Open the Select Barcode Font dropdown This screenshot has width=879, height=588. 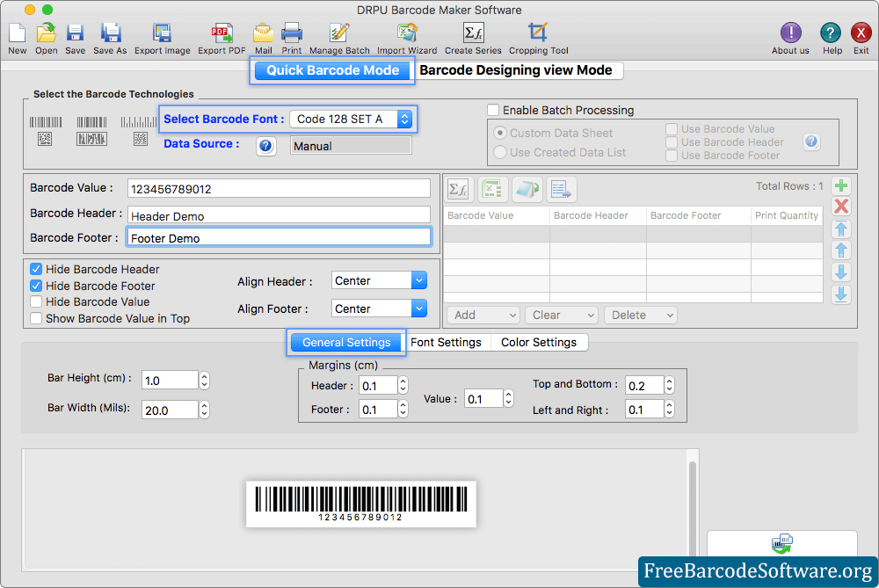click(x=351, y=119)
